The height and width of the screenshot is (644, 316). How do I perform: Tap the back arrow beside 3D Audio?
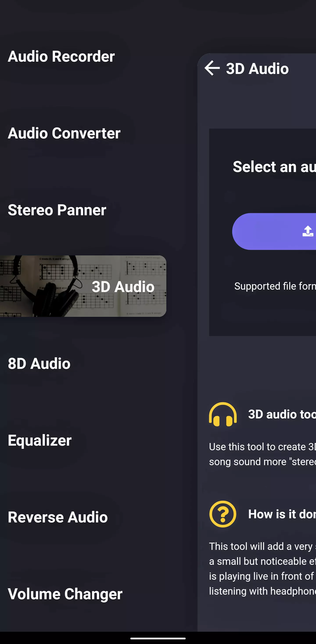click(212, 68)
